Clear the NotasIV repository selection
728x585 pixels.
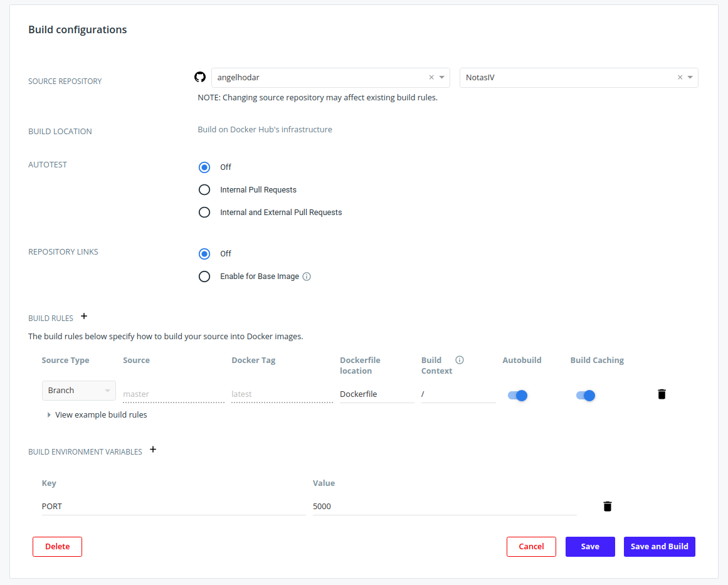(x=680, y=78)
